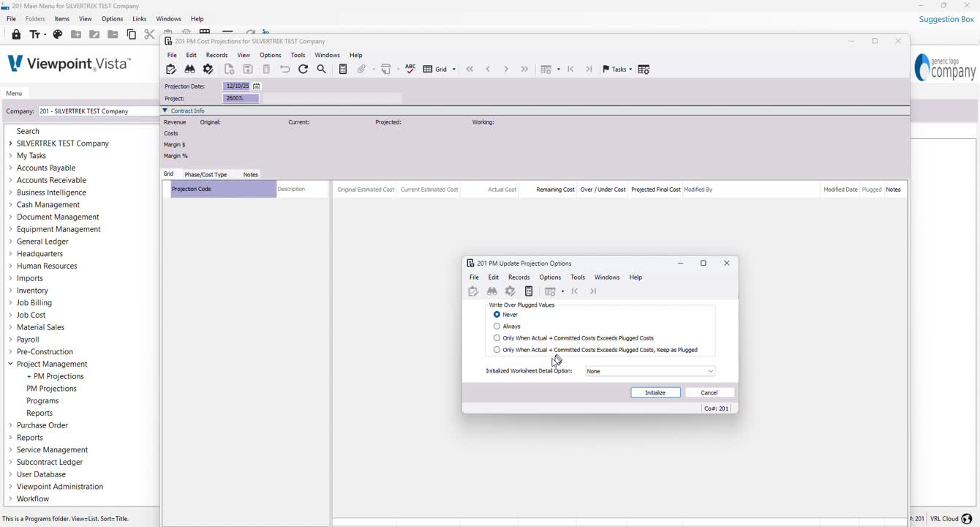Click the Initialize button

pos(655,393)
